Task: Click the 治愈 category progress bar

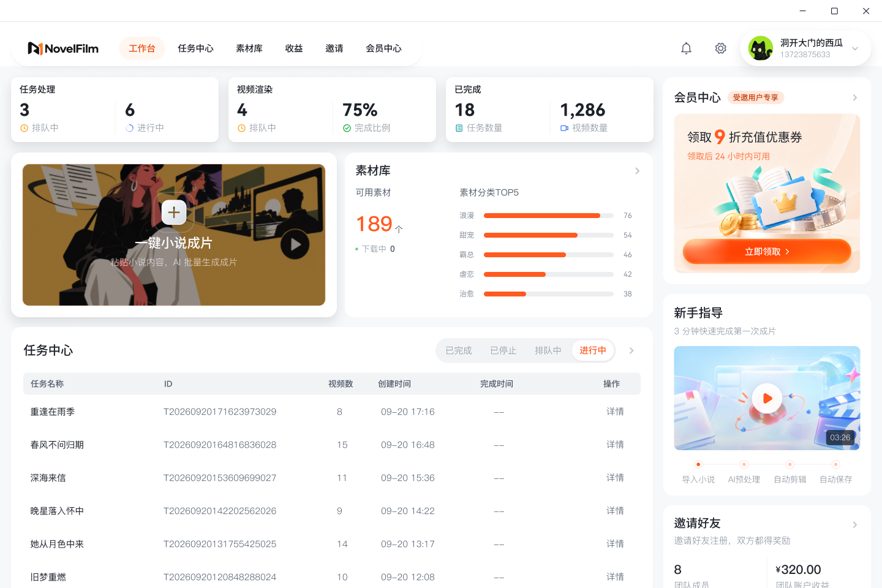Action: click(549, 294)
